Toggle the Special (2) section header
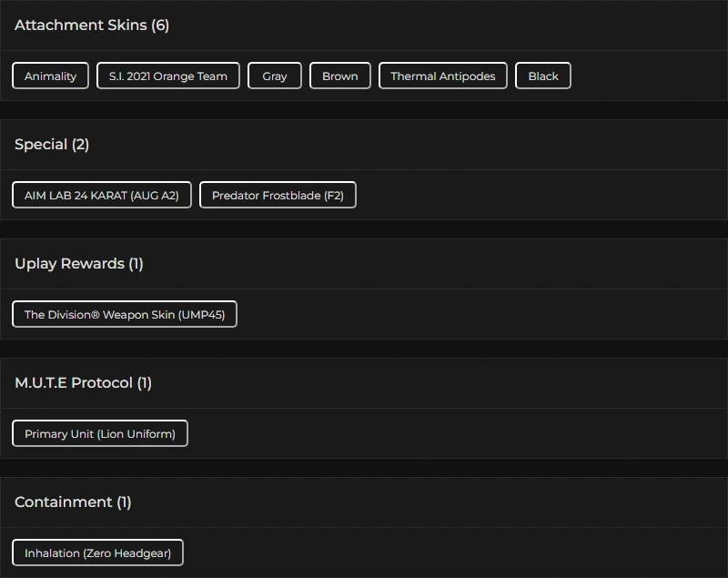728x578 pixels. pyautogui.click(x=52, y=145)
